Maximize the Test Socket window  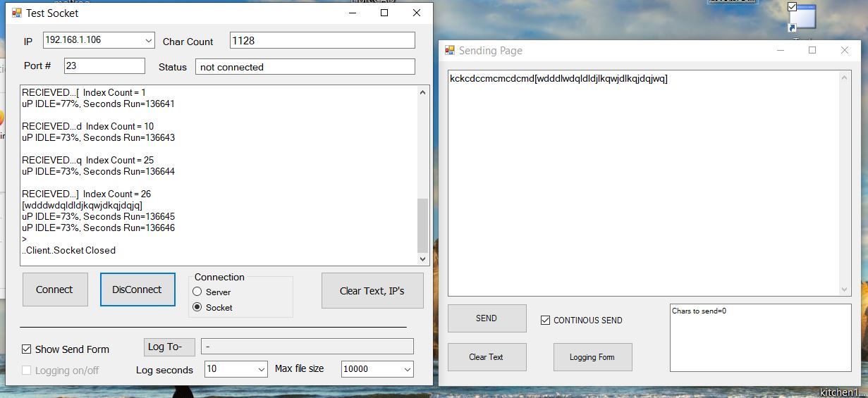click(x=384, y=13)
